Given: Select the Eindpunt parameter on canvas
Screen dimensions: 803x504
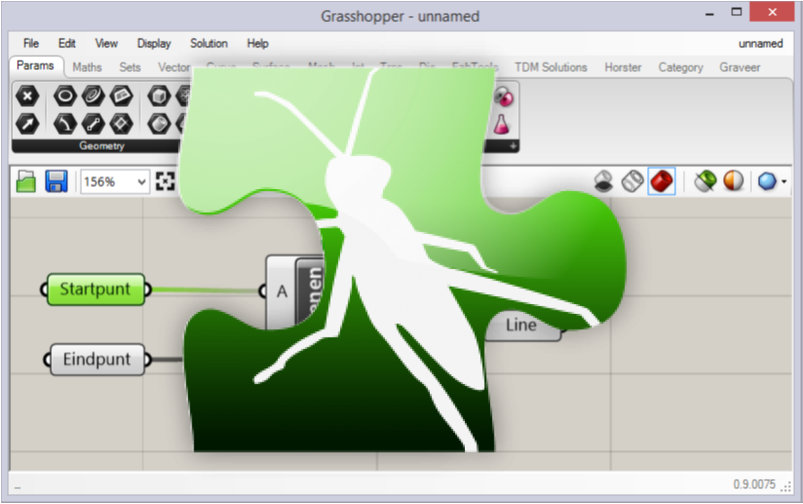Looking at the screenshot, I should (97, 360).
